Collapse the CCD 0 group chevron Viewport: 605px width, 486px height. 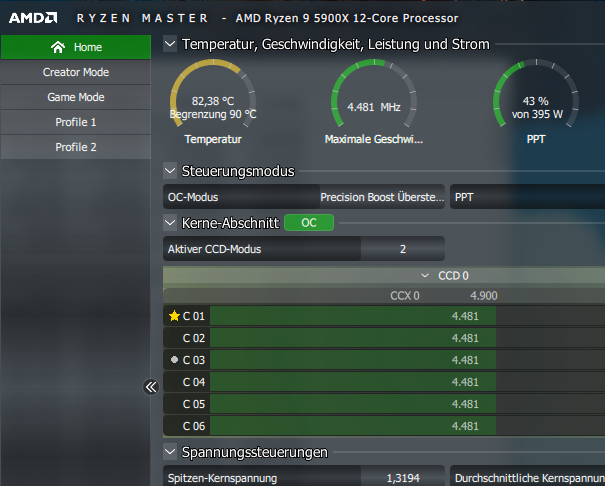tap(425, 276)
